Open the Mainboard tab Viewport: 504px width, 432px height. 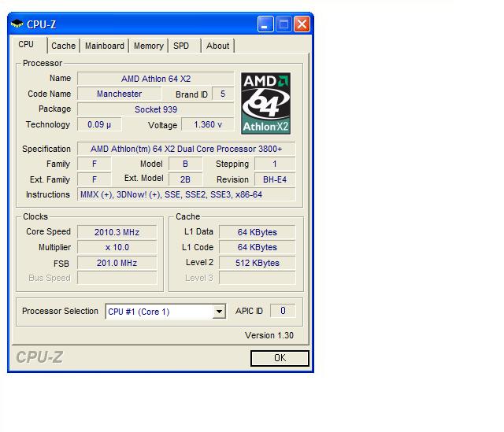(105, 46)
